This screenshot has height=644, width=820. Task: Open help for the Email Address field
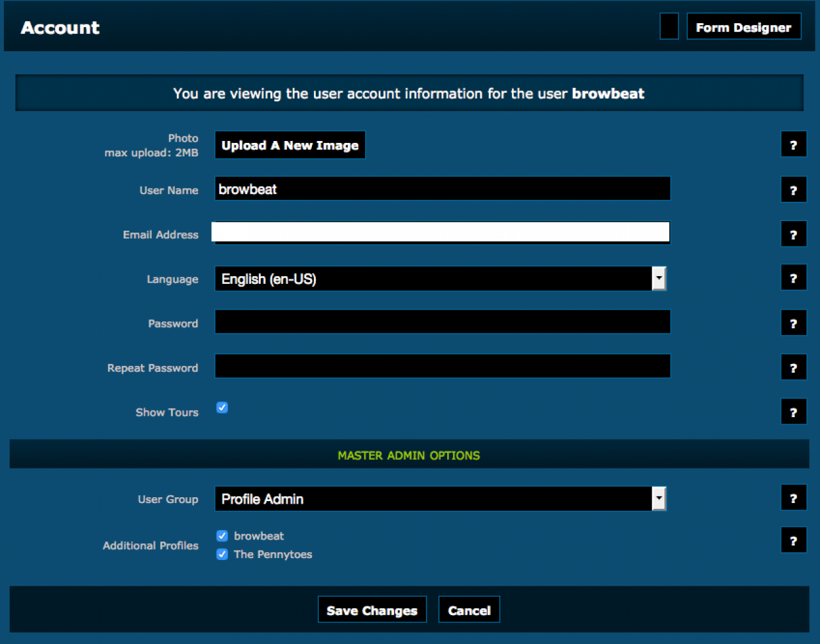(x=793, y=235)
